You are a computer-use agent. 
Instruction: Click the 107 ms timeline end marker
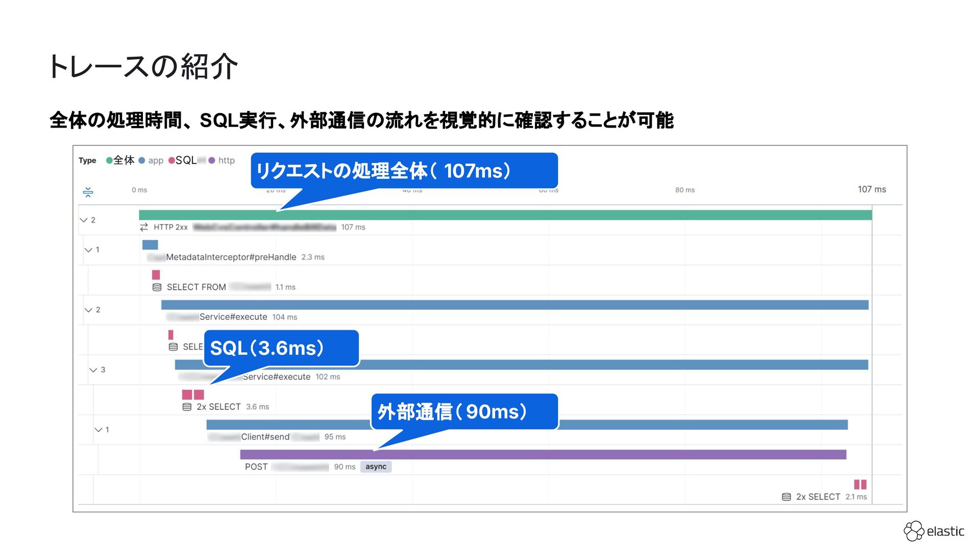click(x=871, y=189)
